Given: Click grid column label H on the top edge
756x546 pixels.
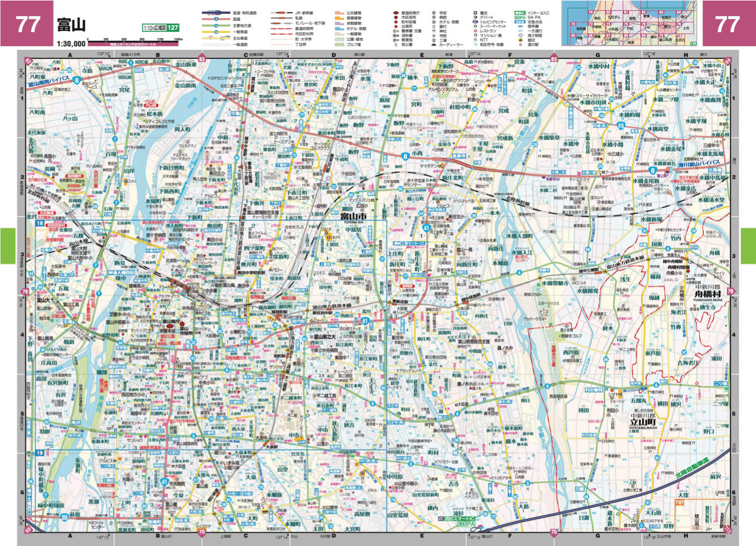Looking at the screenshot, I should (687, 55).
